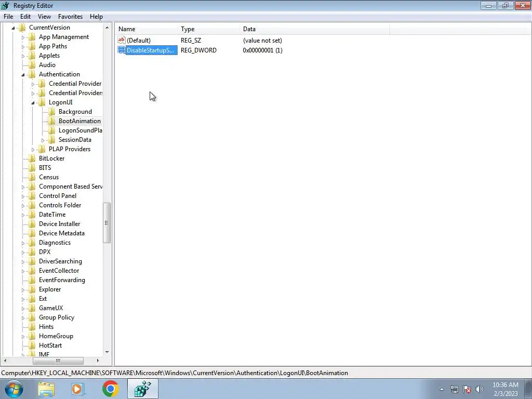Screen dimensions: 532x399
Task: Expand the App Management key
Action: [23, 37]
